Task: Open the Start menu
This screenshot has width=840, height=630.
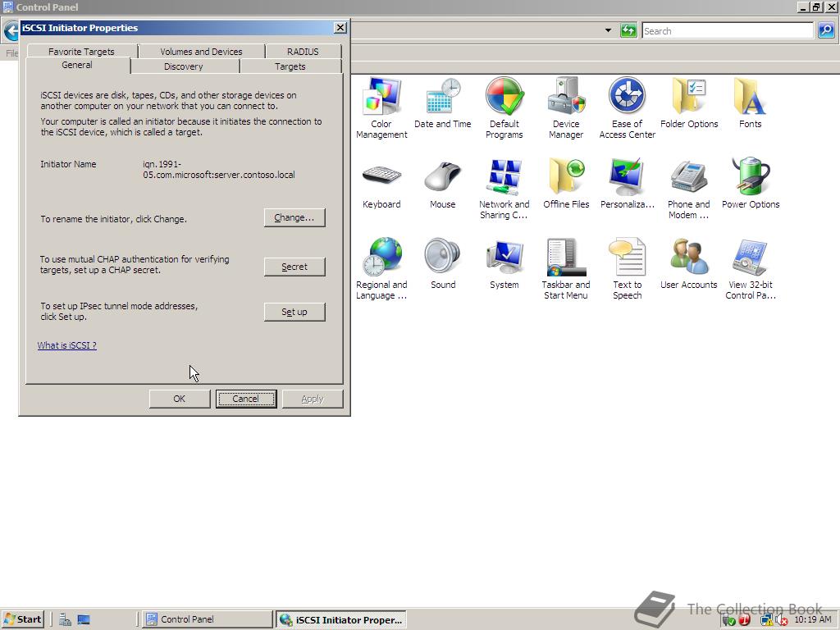Action: click(22, 619)
